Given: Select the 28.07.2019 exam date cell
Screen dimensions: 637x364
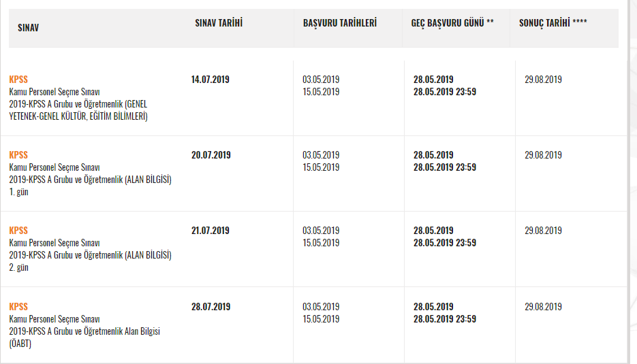Looking at the screenshot, I should pyautogui.click(x=211, y=307).
